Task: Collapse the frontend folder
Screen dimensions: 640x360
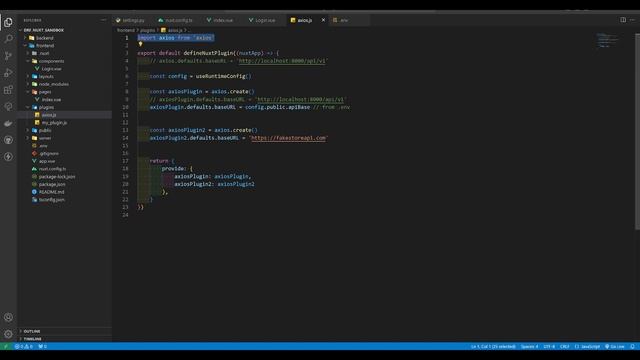Action: (45, 46)
